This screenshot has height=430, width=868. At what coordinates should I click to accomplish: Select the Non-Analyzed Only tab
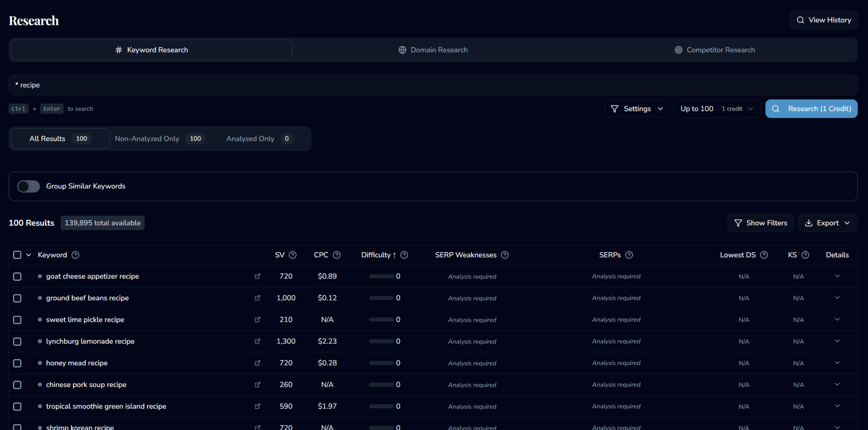click(160, 139)
